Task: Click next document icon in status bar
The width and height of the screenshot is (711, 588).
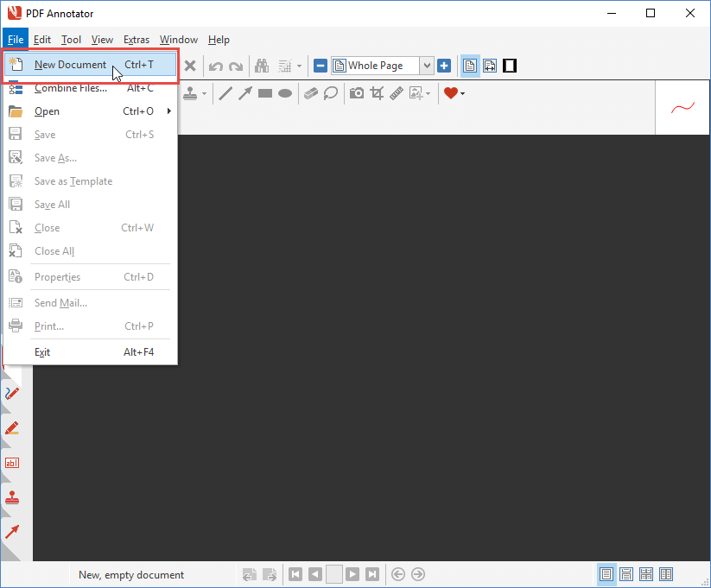Action: (270, 574)
